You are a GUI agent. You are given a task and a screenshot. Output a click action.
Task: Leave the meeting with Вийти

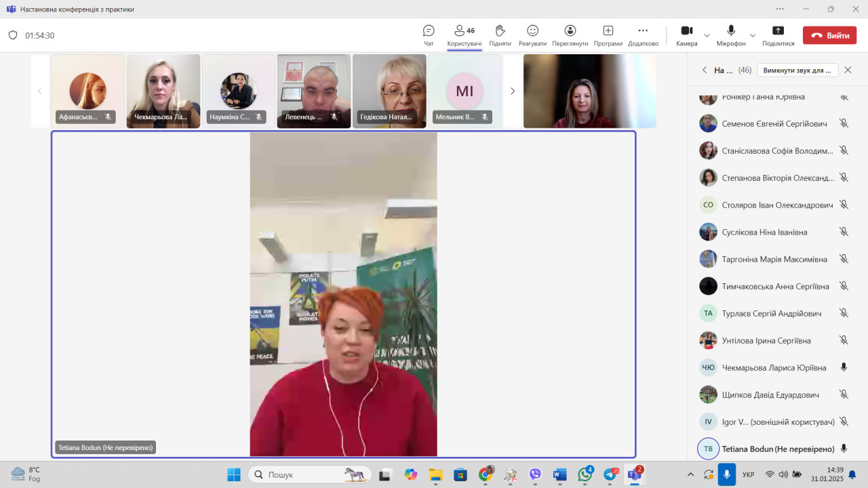[x=829, y=35]
